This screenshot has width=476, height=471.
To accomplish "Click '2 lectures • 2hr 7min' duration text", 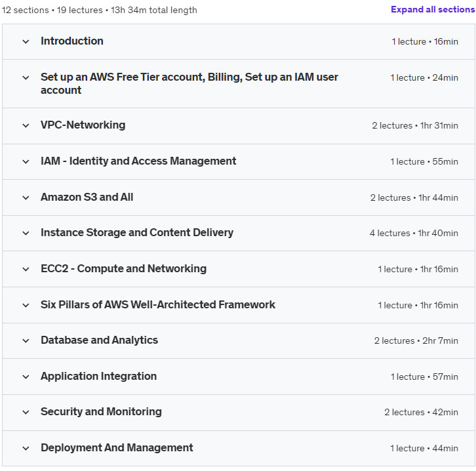I will 416,341.
